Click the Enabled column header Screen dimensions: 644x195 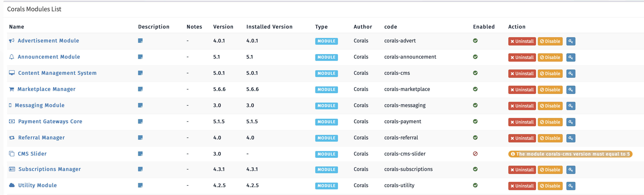point(484,27)
